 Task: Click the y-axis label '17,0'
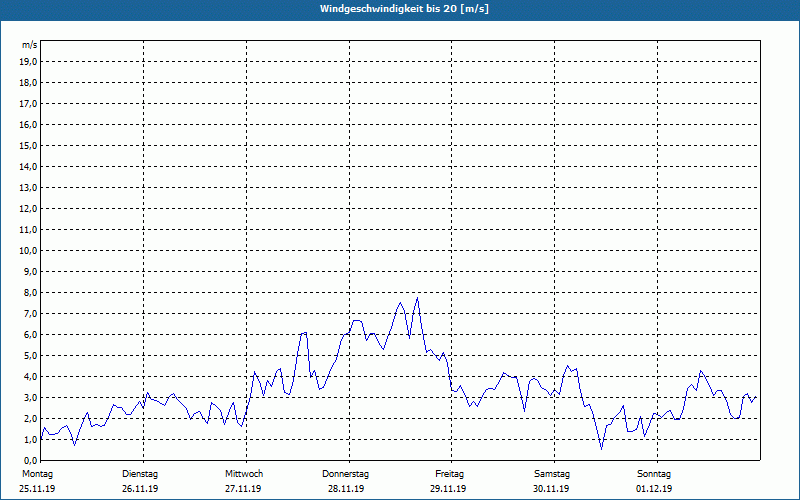click(x=28, y=104)
